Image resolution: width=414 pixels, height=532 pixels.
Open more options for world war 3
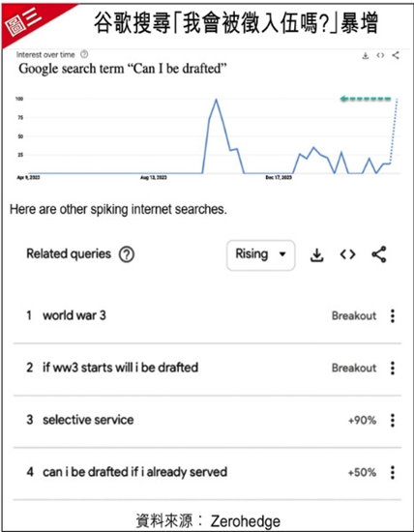(x=393, y=316)
